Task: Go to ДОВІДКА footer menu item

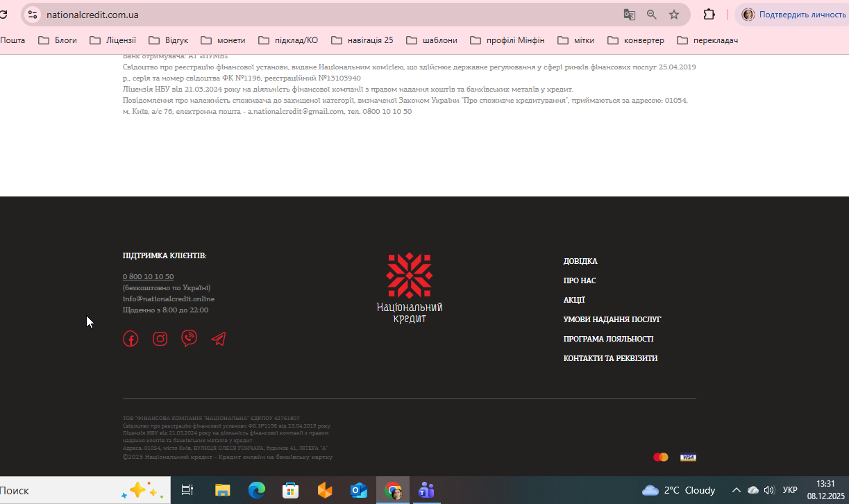Action: coord(580,261)
